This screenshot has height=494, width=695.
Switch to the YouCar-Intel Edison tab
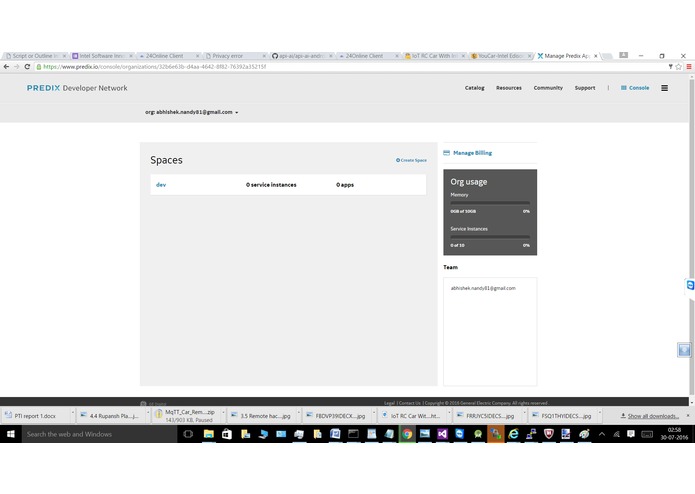499,56
